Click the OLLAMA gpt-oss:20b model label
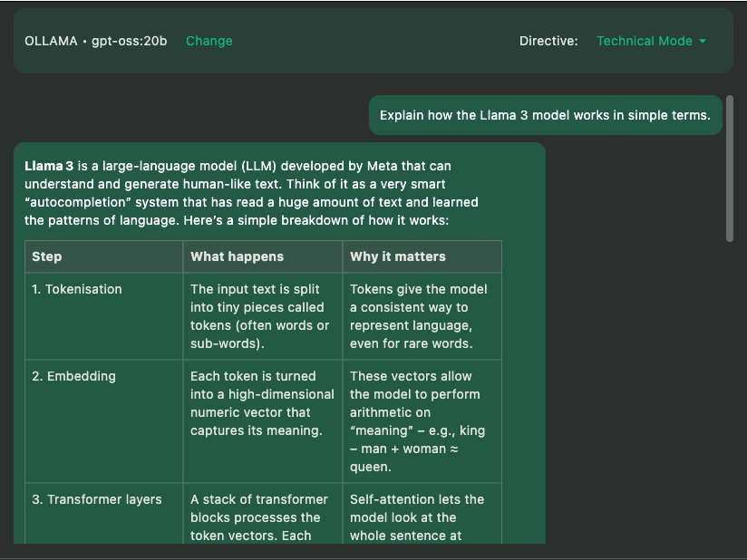 pyautogui.click(x=95, y=41)
